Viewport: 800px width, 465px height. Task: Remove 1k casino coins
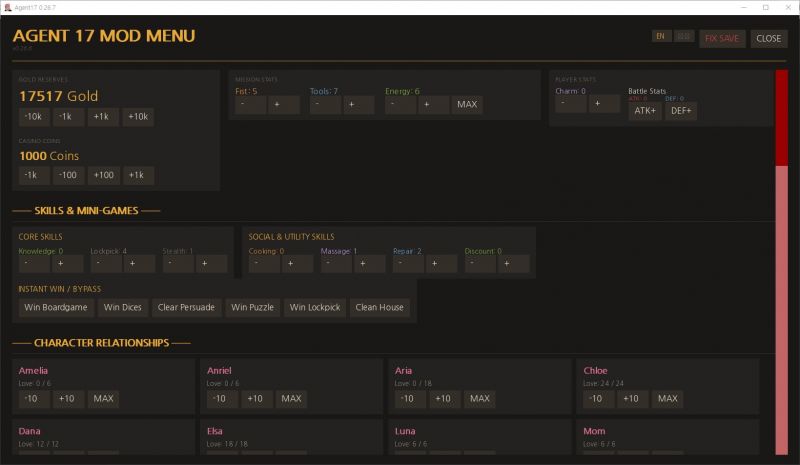(x=33, y=175)
